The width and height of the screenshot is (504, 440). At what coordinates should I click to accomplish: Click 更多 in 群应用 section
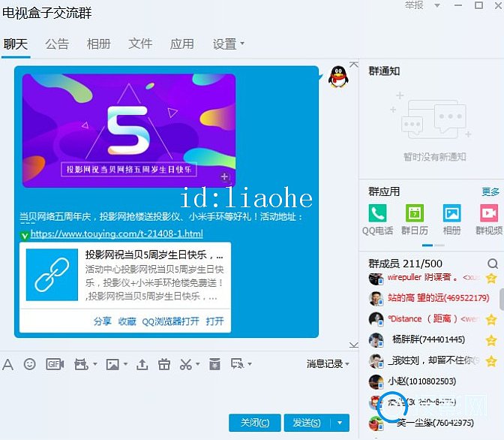tap(490, 191)
